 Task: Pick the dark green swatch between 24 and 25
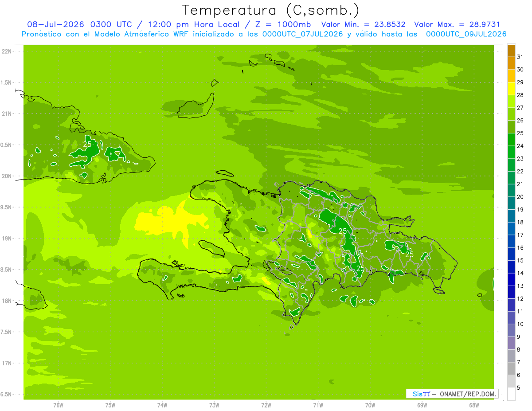pos(511,140)
